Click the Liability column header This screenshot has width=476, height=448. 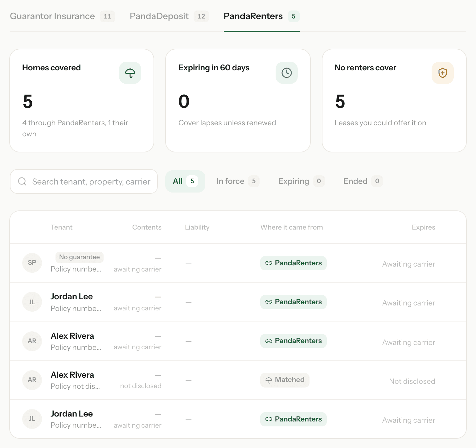[x=197, y=227]
